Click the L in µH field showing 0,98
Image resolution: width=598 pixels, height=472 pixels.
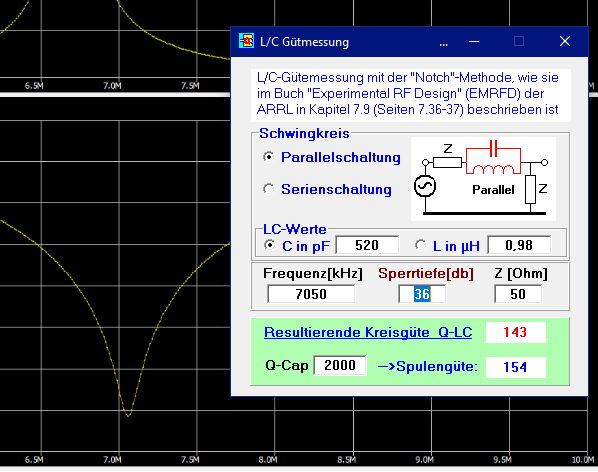click(x=519, y=245)
